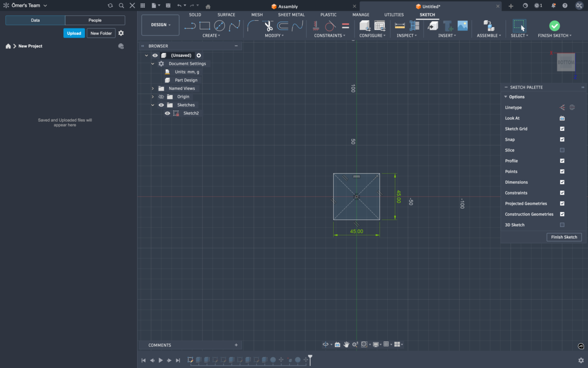This screenshot has height=368, width=588.
Task: Click the Save disk icon
Action: click(x=168, y=5)
